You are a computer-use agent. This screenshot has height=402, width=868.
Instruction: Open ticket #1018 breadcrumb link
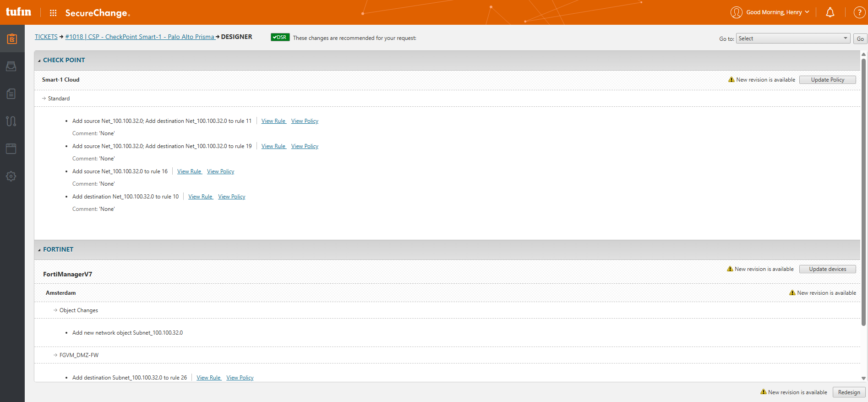[x=140, y=37]
